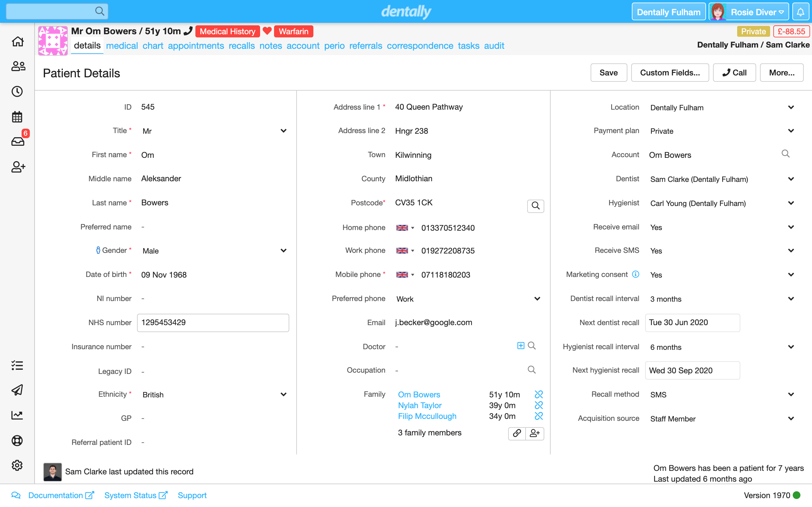Click the postcode lookup search button
This screenshot has width=812, height=507.
click(535, 206)
